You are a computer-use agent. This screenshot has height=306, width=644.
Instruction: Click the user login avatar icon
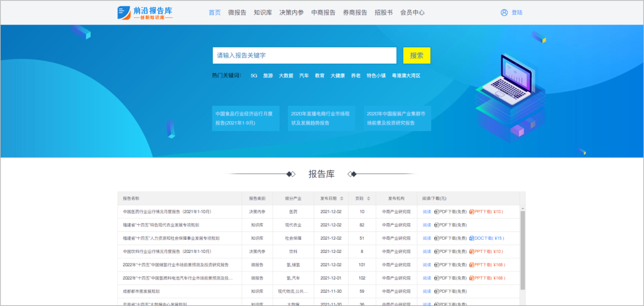[x=504, y=13]
